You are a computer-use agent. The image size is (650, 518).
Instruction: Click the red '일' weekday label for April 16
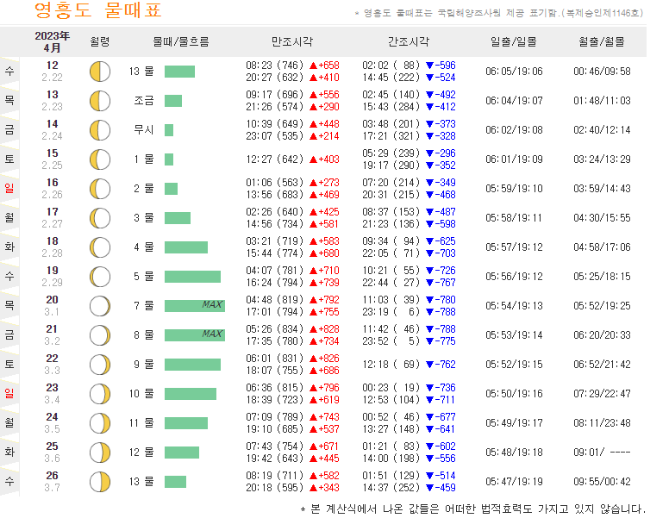[x=9, y=188]
